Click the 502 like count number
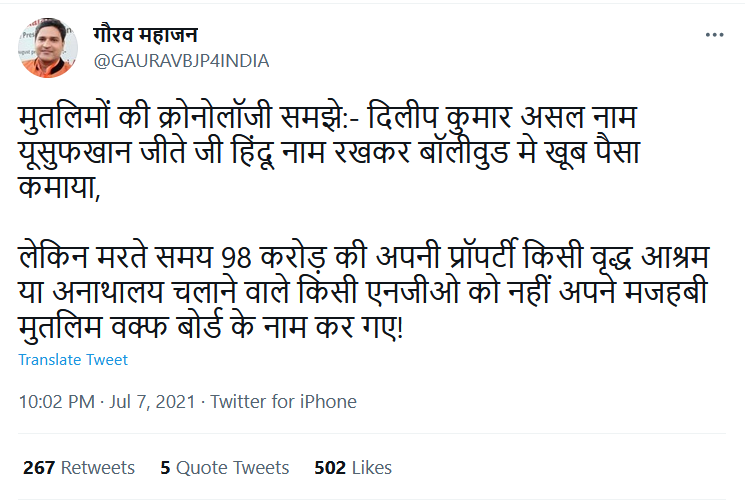Screen dimensions: 745x500 point(330,467)
